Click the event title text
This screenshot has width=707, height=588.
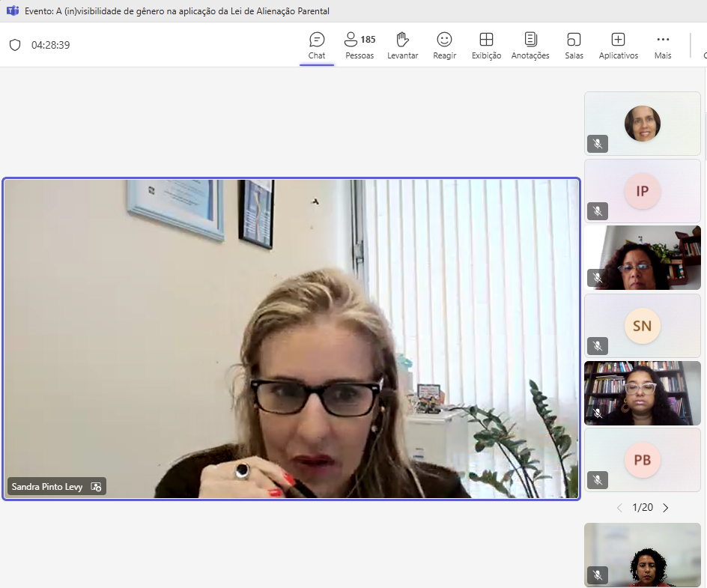coord(177,10)
